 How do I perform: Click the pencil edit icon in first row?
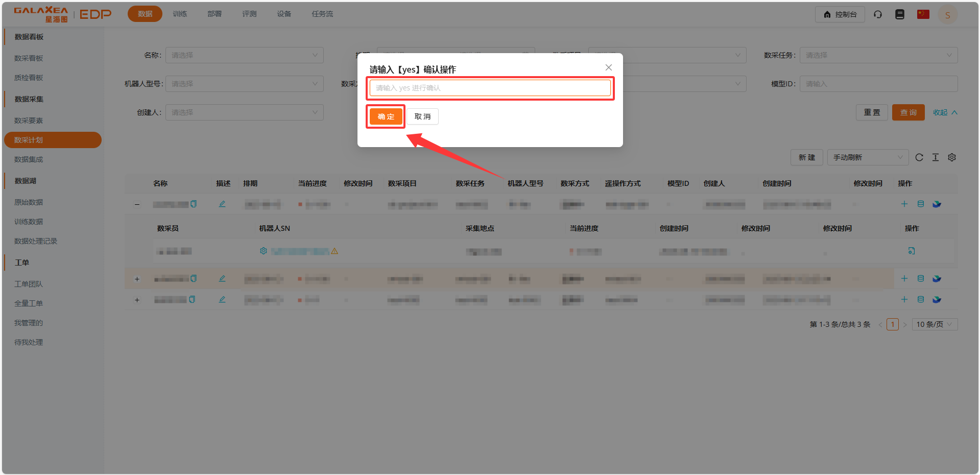[x=222, y=204]
